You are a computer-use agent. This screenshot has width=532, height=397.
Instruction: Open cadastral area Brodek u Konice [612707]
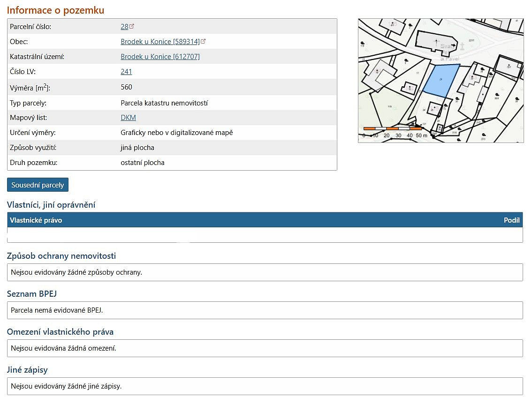[x=160, y=56]
